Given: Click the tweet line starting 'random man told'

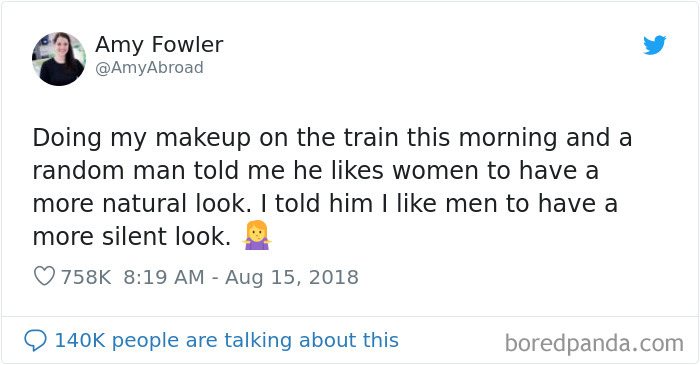Looking at the screenshot, I should [316, 170].
